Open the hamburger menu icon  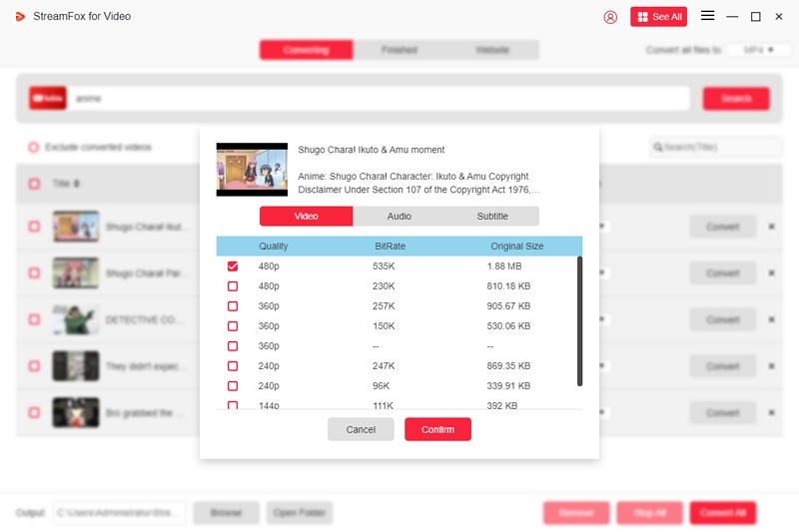pyautogui.click(x=707, y=16)
